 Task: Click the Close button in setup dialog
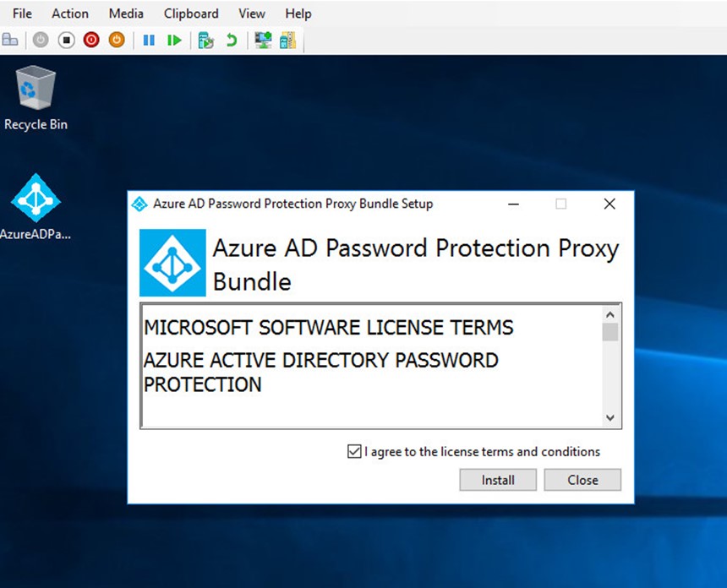(x=582, y=480)
